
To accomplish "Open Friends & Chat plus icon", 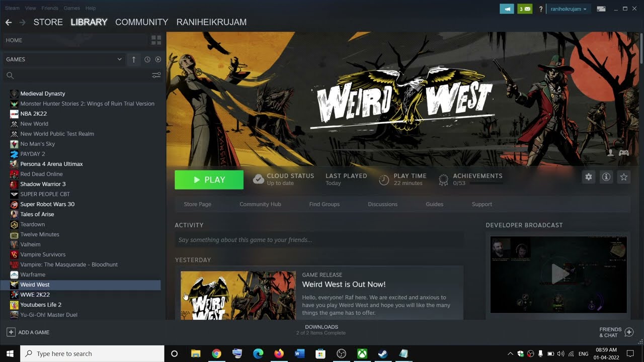I will click(629, 332).
